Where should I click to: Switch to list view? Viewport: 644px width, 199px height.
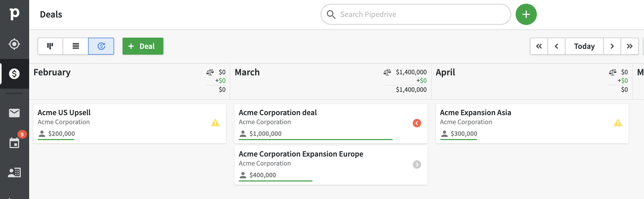click(76, 46)
